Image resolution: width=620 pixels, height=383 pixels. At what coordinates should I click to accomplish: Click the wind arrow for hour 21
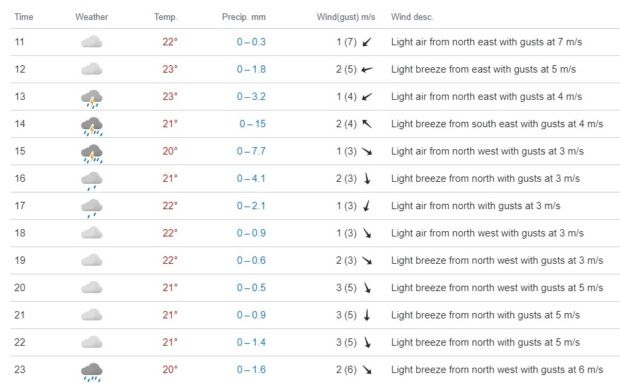point(367,315)
